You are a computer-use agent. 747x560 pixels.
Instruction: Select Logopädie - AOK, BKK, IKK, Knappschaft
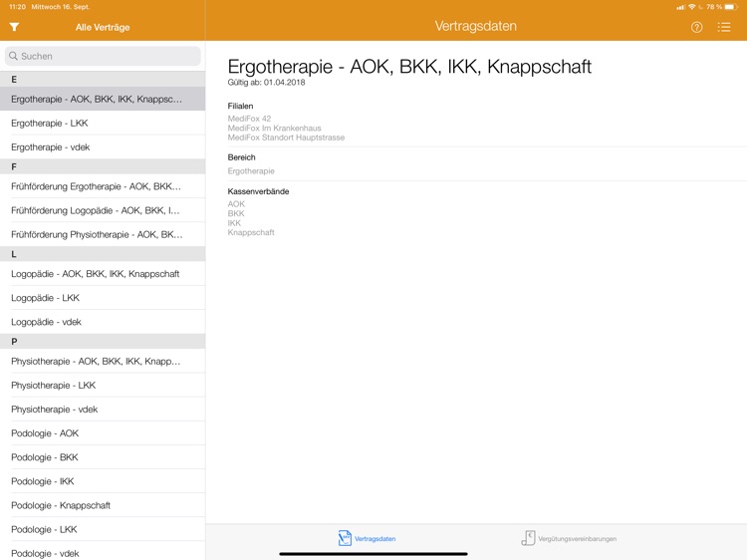(x=103, y=274)
